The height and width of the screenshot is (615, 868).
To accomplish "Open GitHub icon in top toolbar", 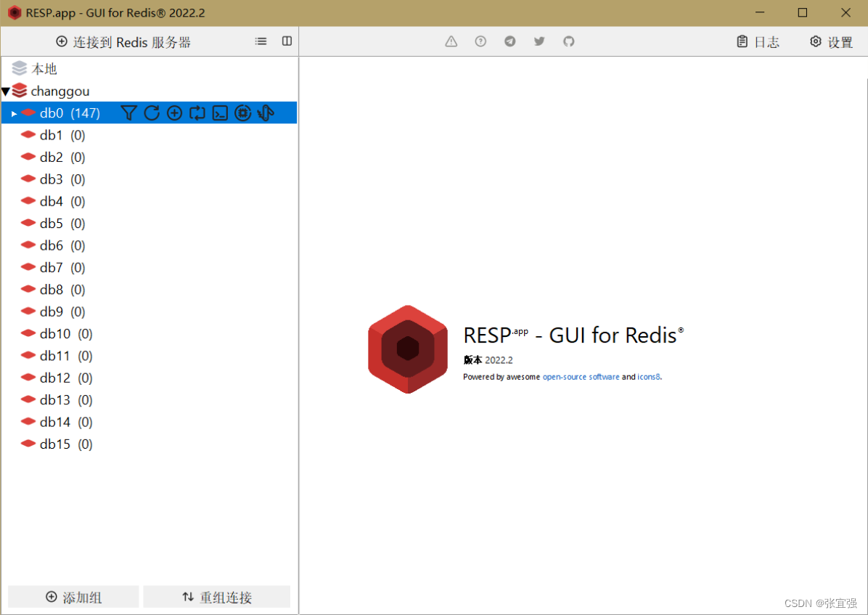I will pos(568,41).
